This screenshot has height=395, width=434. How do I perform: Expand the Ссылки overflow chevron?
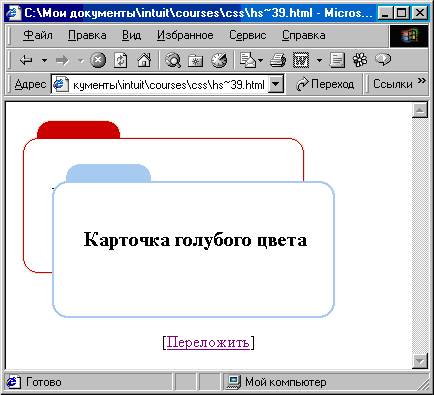tap(422, 80)
